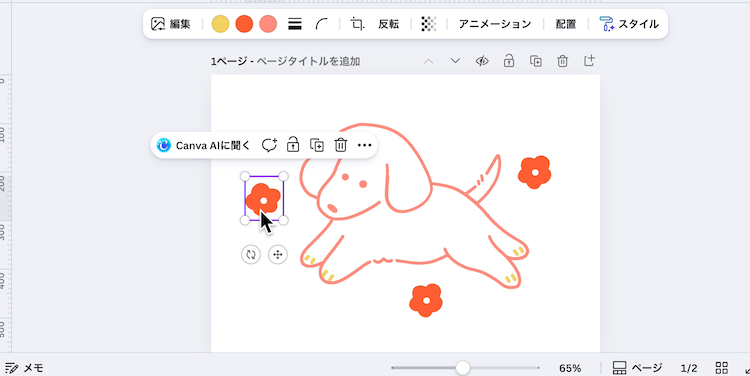The image size is (750, 376).
Task: Toggle page visibility eye icon
Action: [x=482, y=61]
